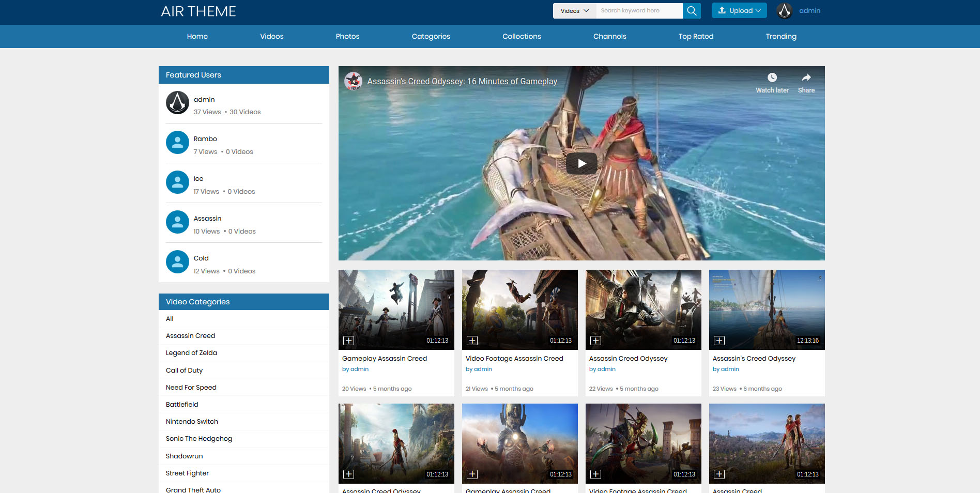Click into the search keyword field
The height and width of the screenshot is (493, 980).
click(x=639, y=11)
